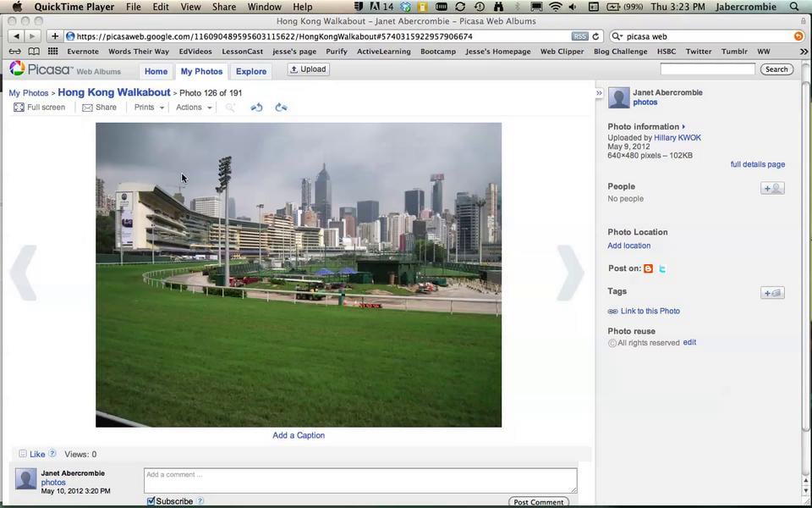Viewport: 812px width, 508px height.
Task: Click Janet Abercrombie's sidebar profile picture
Action: pos(618,97)
